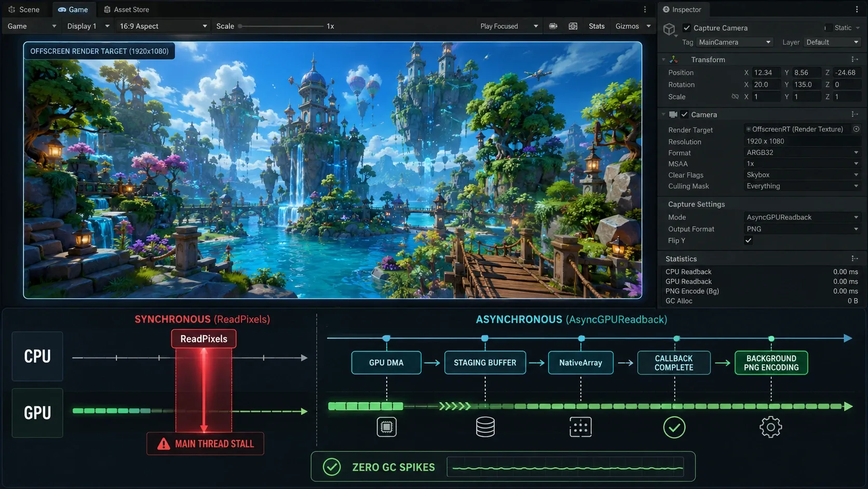Toggle the Capture Camera active checkbox
Screen dimensions: 868x489
pos(686,28)
